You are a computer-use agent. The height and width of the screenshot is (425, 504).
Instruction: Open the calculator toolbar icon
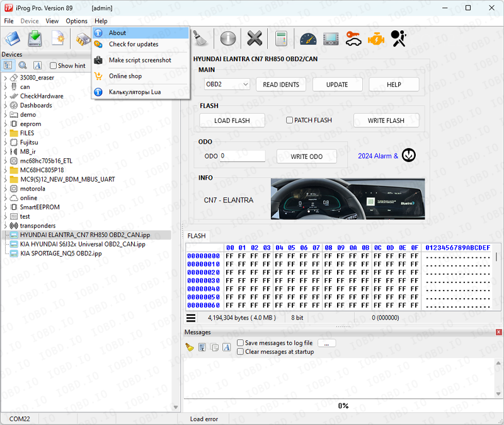(x=281, y=38)
